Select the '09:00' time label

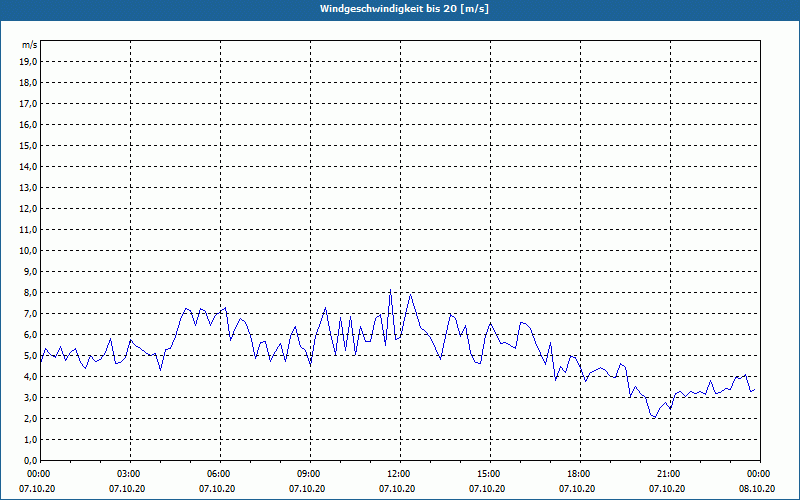coord(310,474)
